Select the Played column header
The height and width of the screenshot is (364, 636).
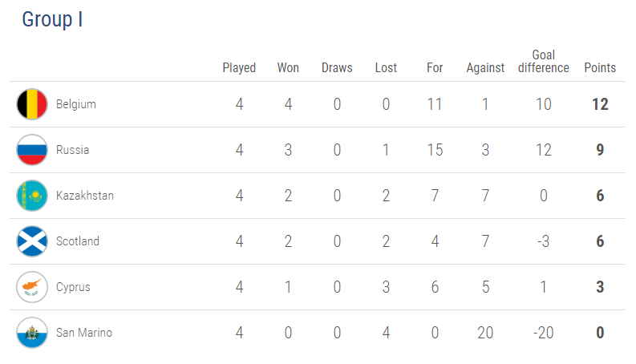pos(239,68)
